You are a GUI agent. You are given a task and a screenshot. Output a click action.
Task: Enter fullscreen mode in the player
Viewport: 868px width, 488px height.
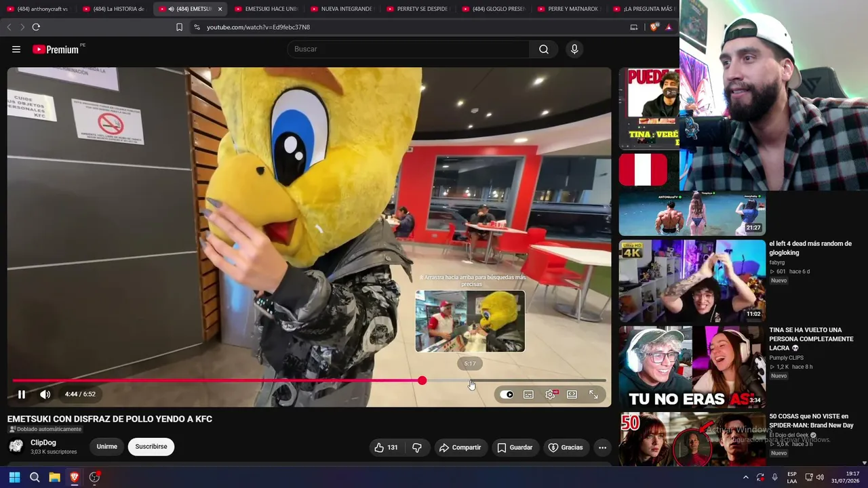pos(593,394)
